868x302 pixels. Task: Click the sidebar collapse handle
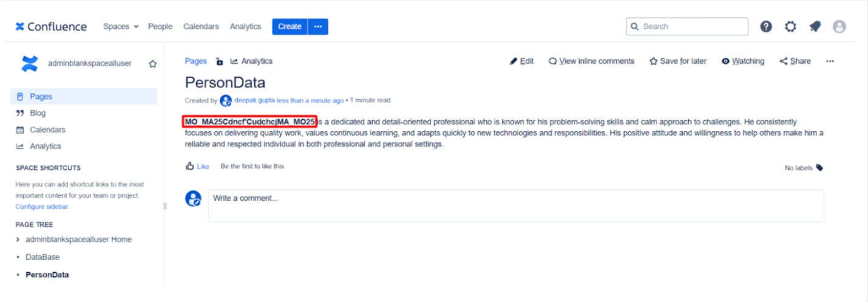(165, 206)
